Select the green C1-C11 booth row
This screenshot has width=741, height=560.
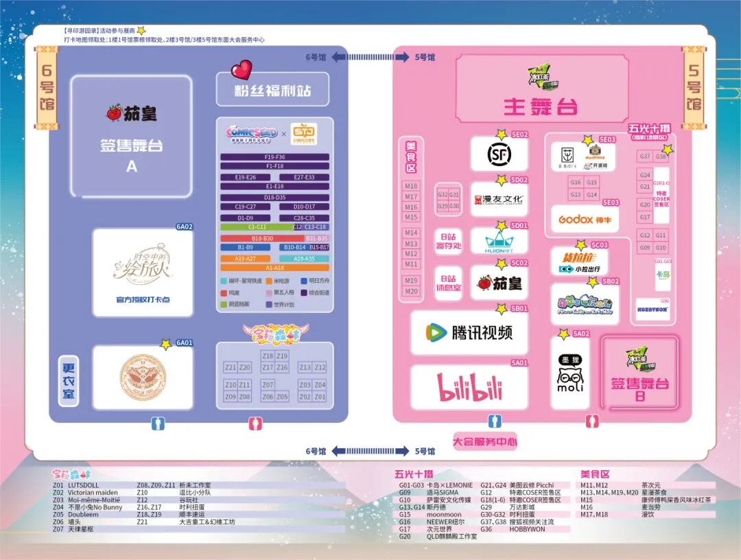[x=257, y=227]
